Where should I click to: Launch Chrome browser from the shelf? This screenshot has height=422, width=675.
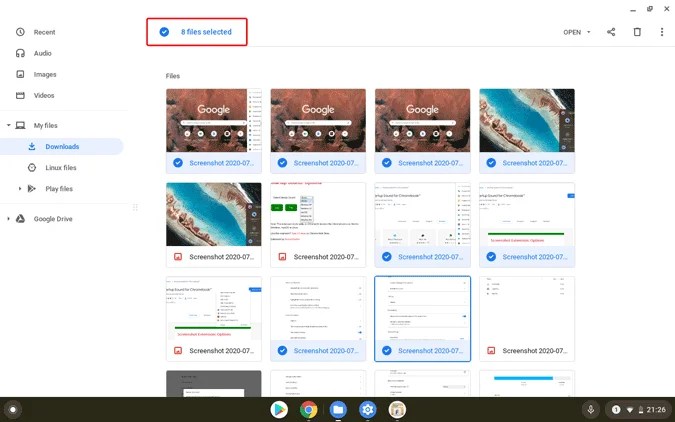pos(309,410)
